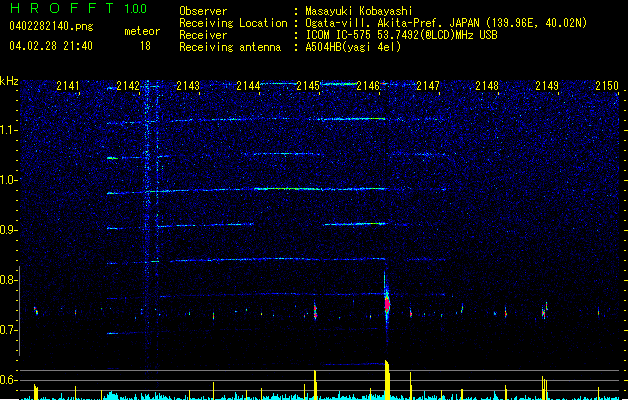Click the 2145 time marker
The width and height of the screenshot is (629, 400).
[308, 86]
